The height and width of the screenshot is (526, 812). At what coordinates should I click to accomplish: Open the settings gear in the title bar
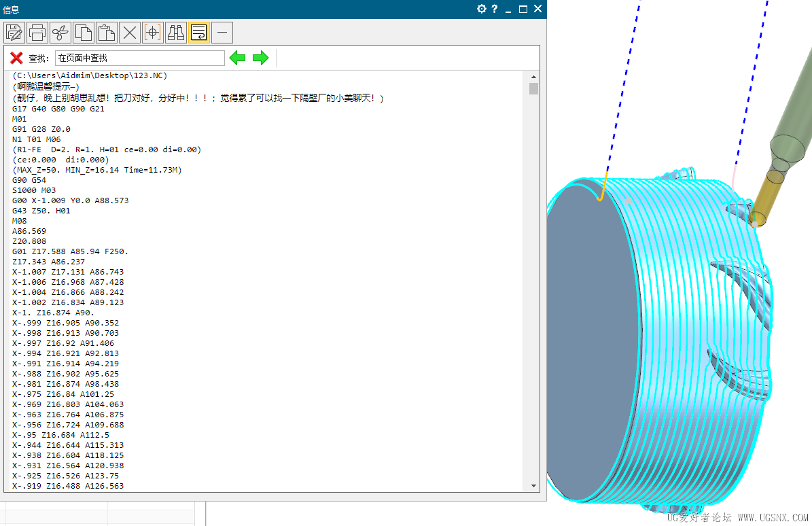(x=481, y=10)
